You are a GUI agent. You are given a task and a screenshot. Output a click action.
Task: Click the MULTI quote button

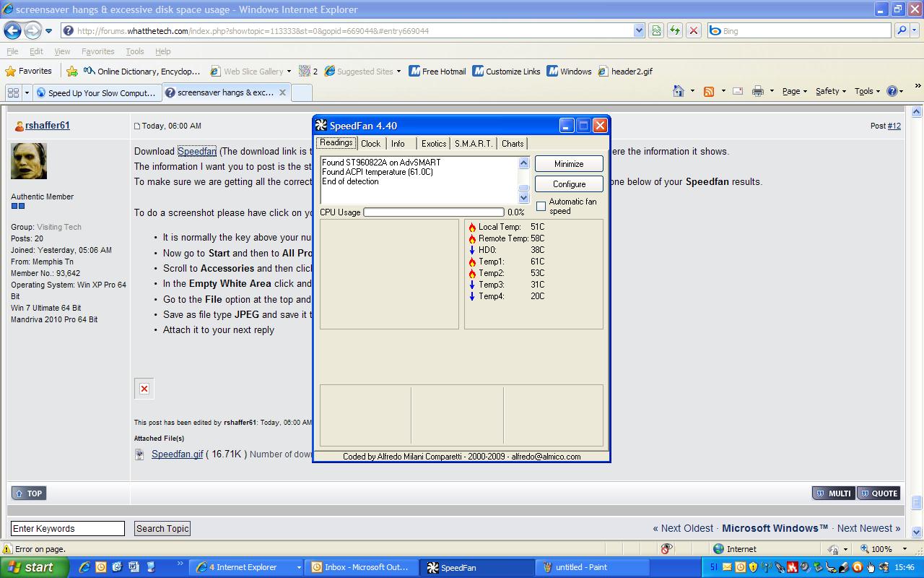coord(833,493)
